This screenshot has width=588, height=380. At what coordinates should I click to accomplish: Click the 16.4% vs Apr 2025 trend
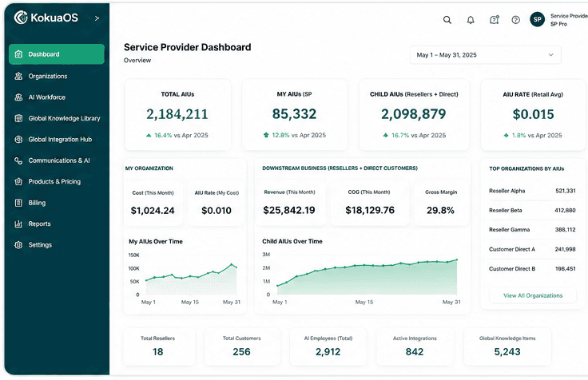177,135
